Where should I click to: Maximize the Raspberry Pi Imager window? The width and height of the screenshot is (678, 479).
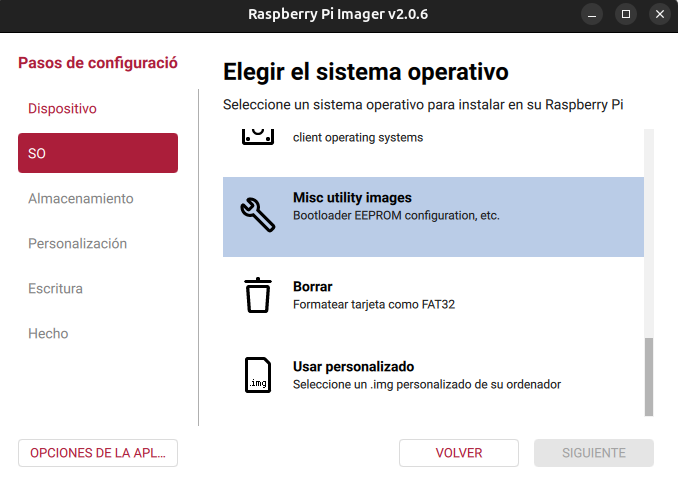pyautogui.click(x=626, y=15)
